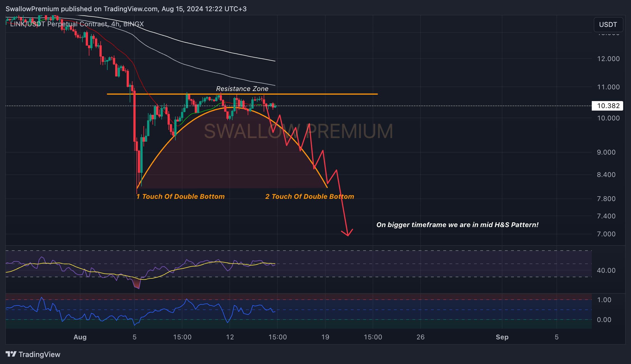631x364 pixels.
Task: Click the Sep label on time axis
Action: tap(502, 337)
